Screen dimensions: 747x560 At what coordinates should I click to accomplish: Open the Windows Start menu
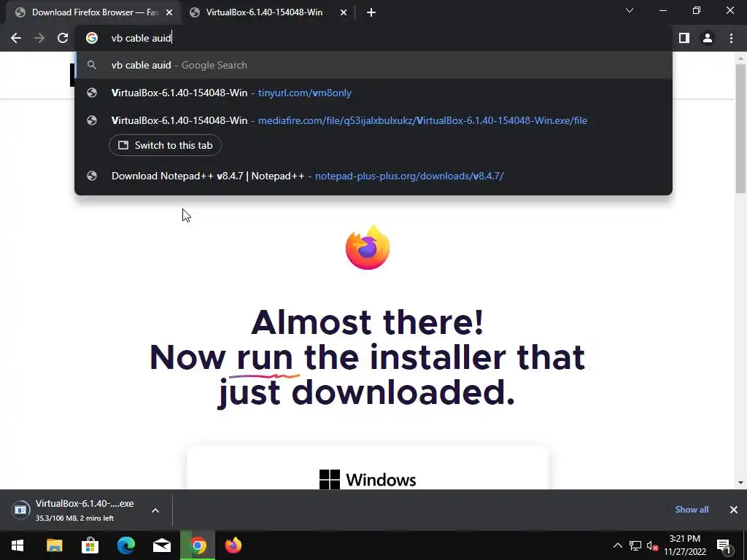[18, 545]
